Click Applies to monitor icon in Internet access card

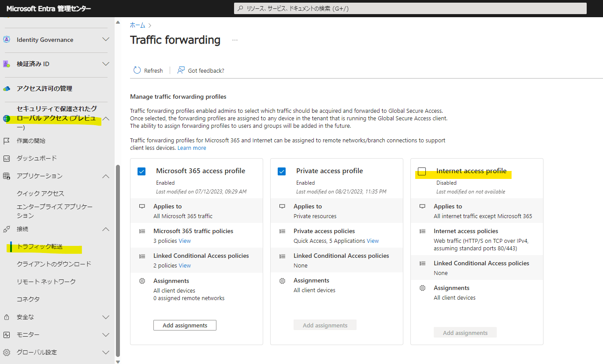coord(422,206)
